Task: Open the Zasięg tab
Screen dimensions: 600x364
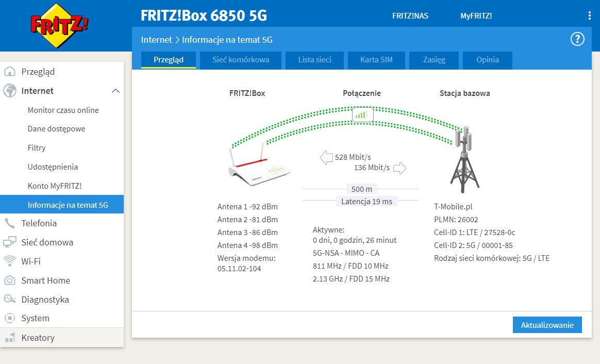Action: [434, 60]
